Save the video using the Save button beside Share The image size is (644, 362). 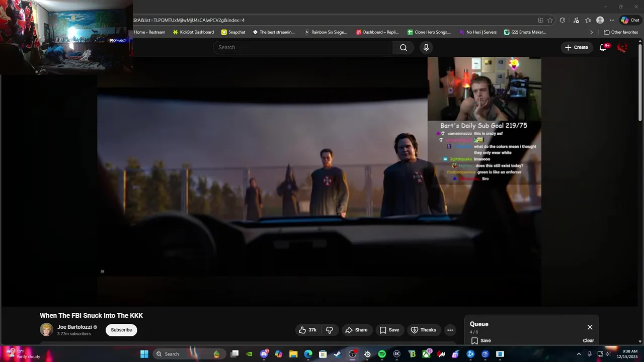tap(389, 330)
